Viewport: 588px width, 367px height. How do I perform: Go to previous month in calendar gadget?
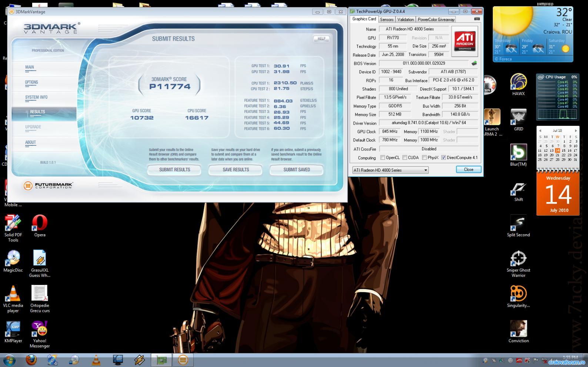[x=540, y=131]
